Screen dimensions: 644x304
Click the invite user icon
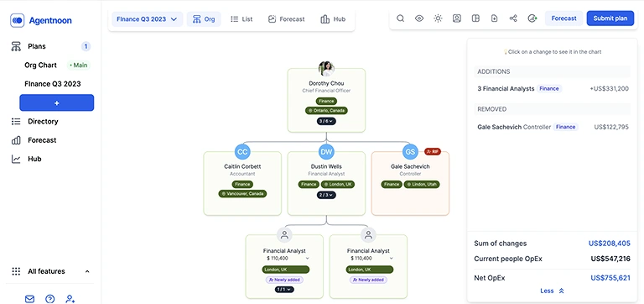click(x=70, y=299)
